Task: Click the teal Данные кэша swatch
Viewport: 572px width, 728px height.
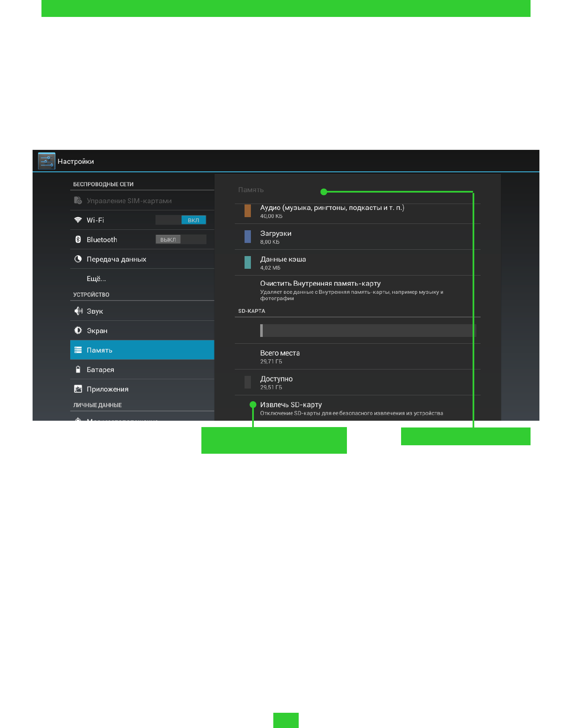Action: [x=248, y=262]
